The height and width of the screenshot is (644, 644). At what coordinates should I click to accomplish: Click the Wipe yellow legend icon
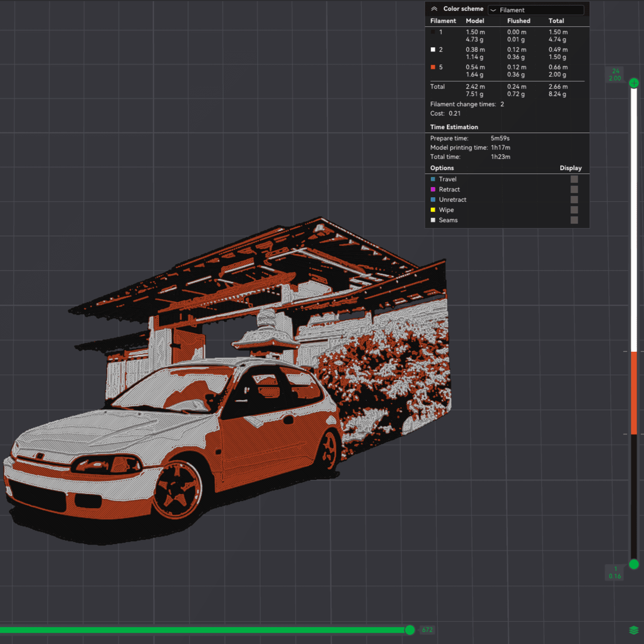pos(433,210)
